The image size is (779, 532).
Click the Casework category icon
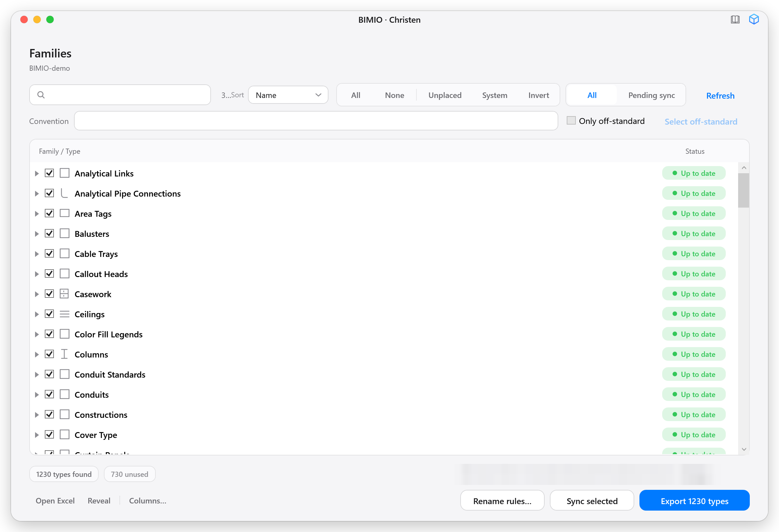[x=64, y=294]
